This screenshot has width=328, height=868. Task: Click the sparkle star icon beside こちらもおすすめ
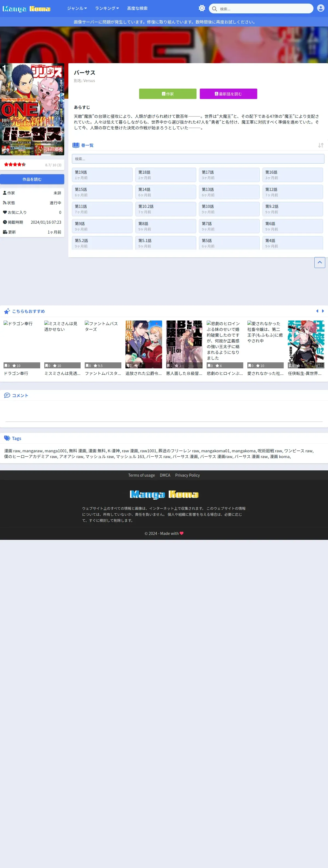(7, 311)
